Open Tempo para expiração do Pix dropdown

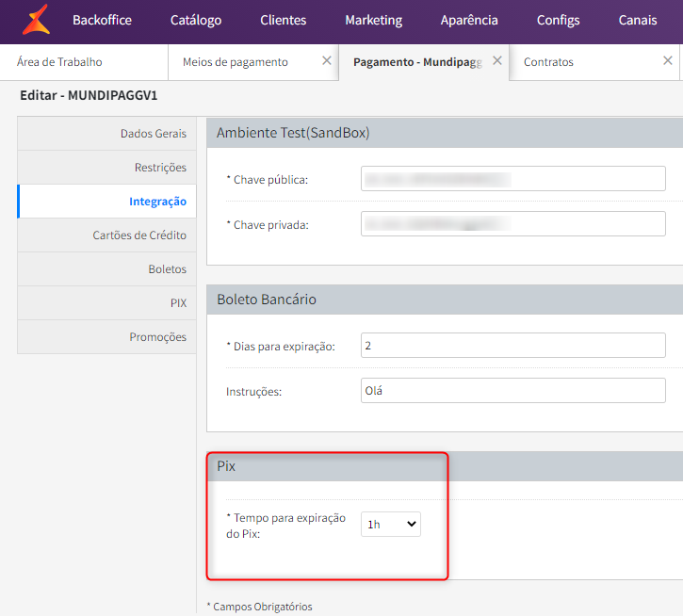point(391,524)
